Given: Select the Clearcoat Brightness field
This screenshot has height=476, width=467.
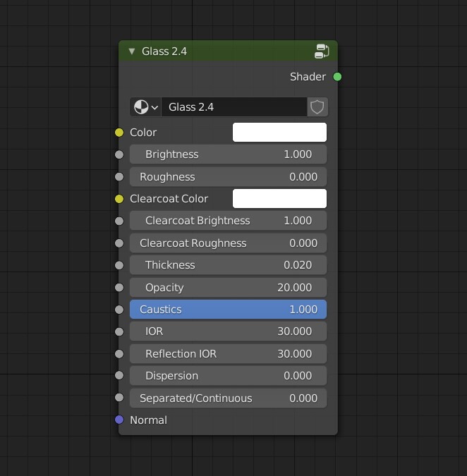Looking at the screenshot, I should pos(229,221).
